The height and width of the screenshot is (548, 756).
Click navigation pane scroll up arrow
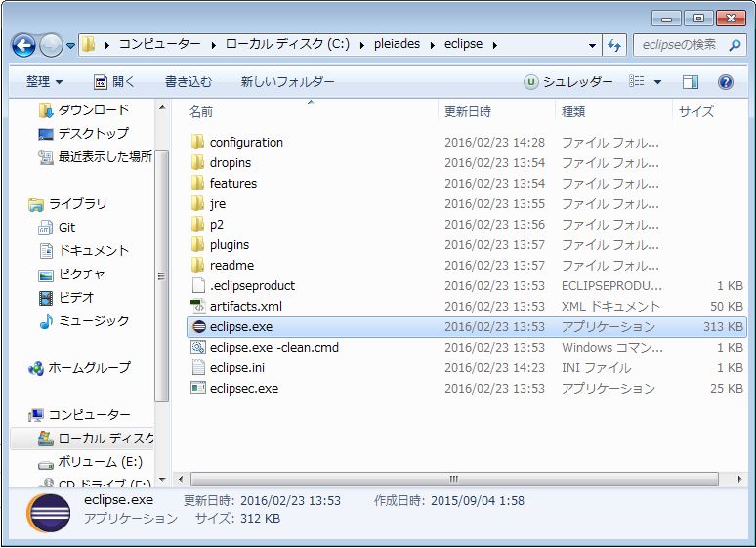[162, 107]
